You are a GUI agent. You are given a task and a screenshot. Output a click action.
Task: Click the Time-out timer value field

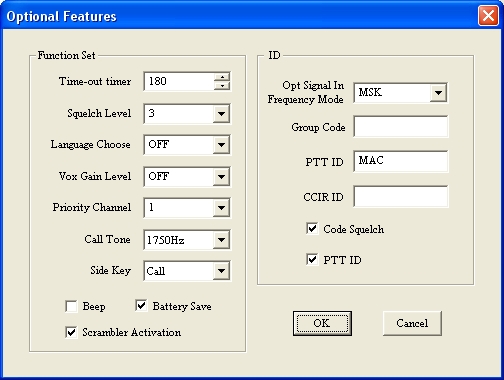[179, 81]
